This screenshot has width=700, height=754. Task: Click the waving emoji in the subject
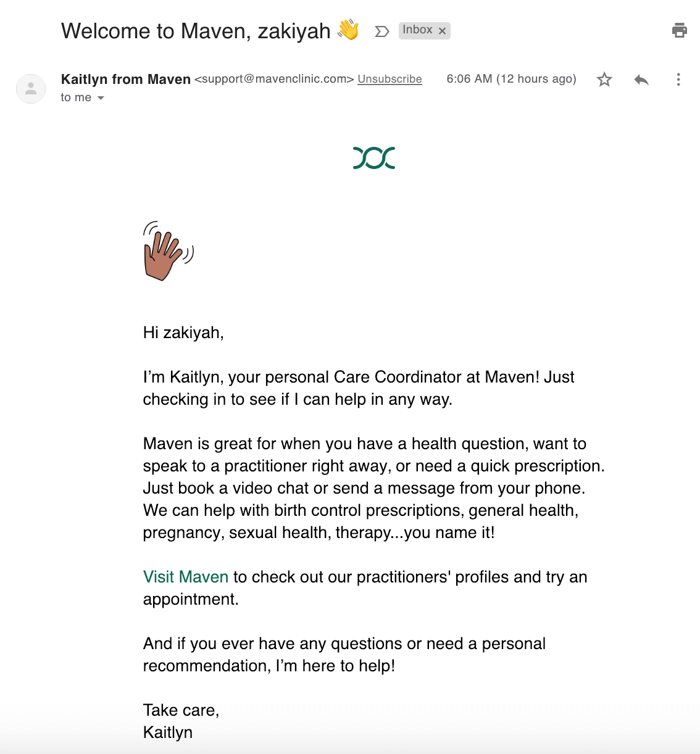click(348, 30)
